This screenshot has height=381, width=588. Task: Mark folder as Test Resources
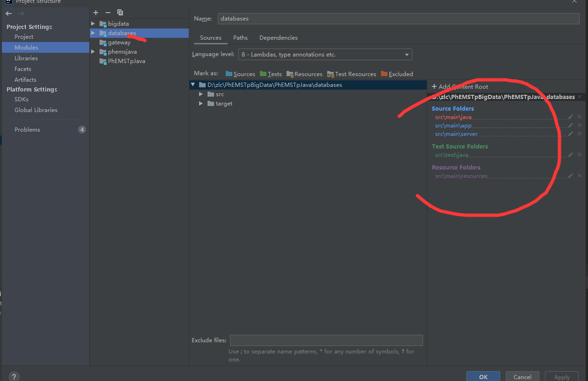point(351,74)
